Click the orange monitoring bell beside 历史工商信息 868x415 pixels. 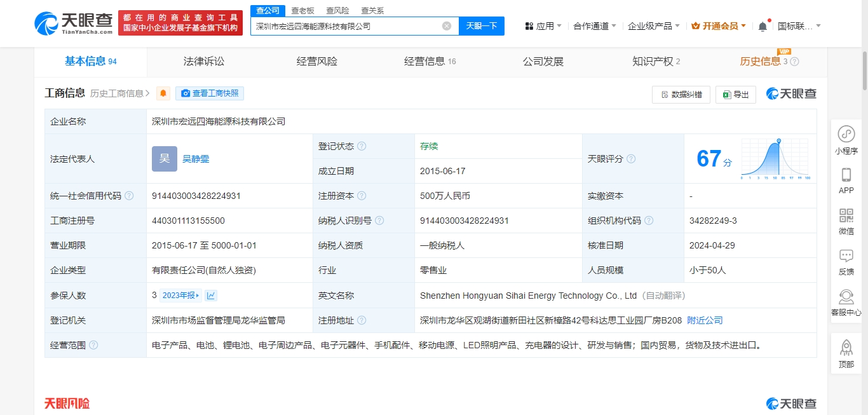(x=163, y=93)
